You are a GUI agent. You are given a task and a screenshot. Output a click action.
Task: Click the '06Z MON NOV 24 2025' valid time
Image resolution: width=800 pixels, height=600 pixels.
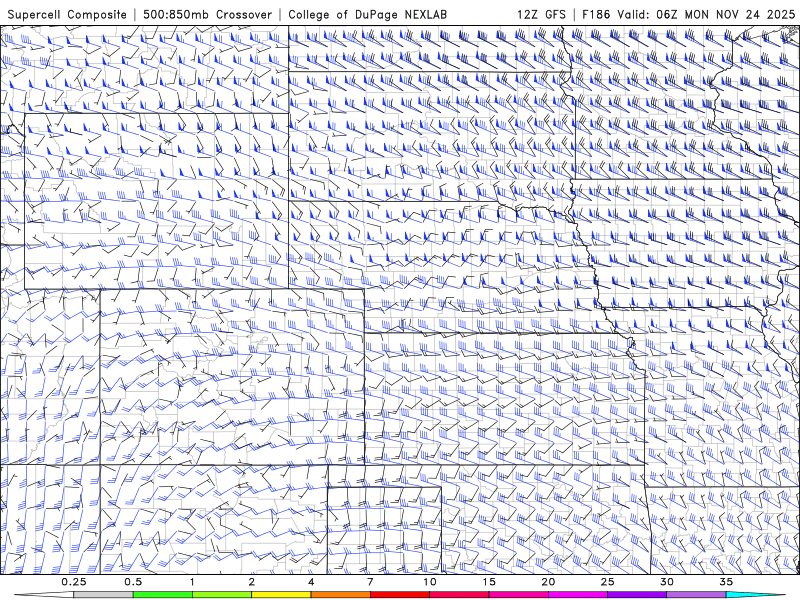726,14
